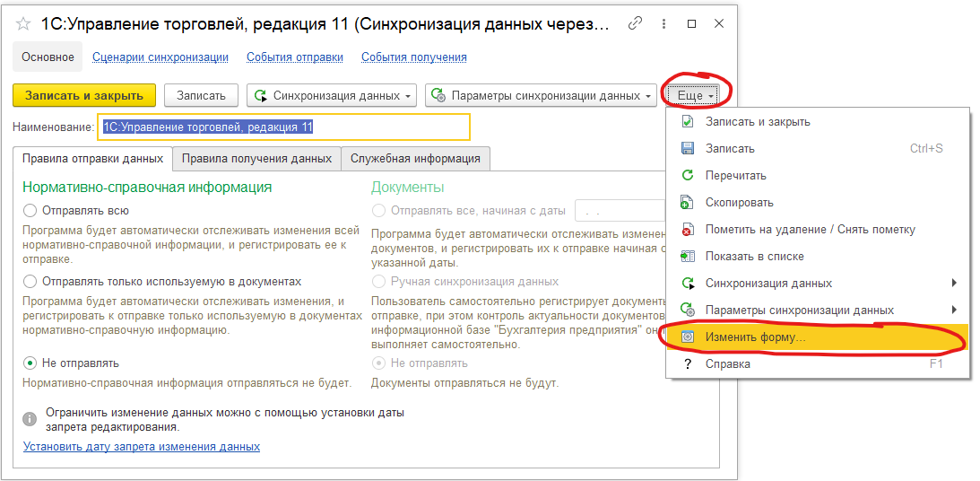Click the 'Документы' heading
This screenshot has width=980, height=481.
pos(407,187)
